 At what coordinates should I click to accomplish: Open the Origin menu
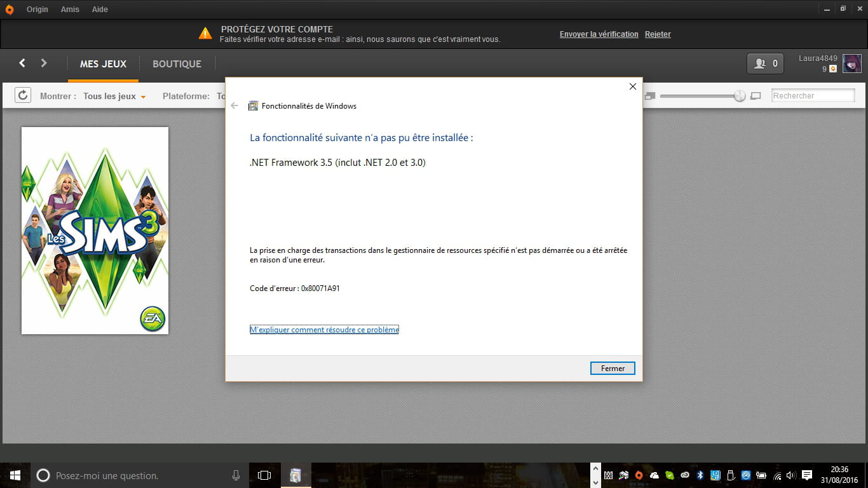[x=37, y=10]
